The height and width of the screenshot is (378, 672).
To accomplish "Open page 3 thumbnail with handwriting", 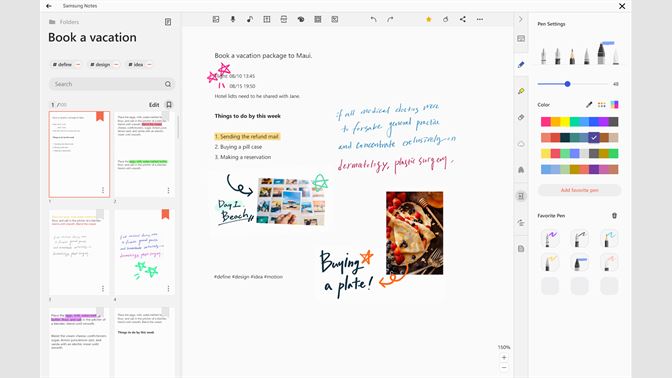I will click(79, 252).
